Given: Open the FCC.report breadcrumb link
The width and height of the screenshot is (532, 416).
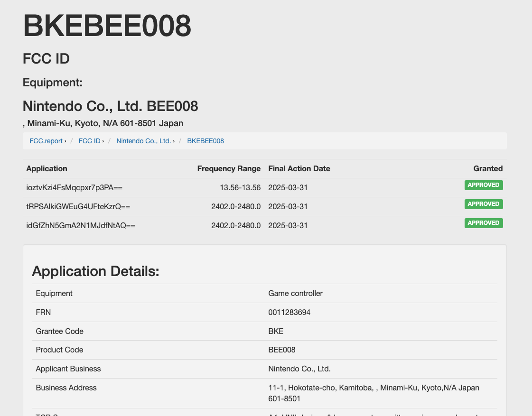Looking at the screenshot, I should click(x=46, y=141).
